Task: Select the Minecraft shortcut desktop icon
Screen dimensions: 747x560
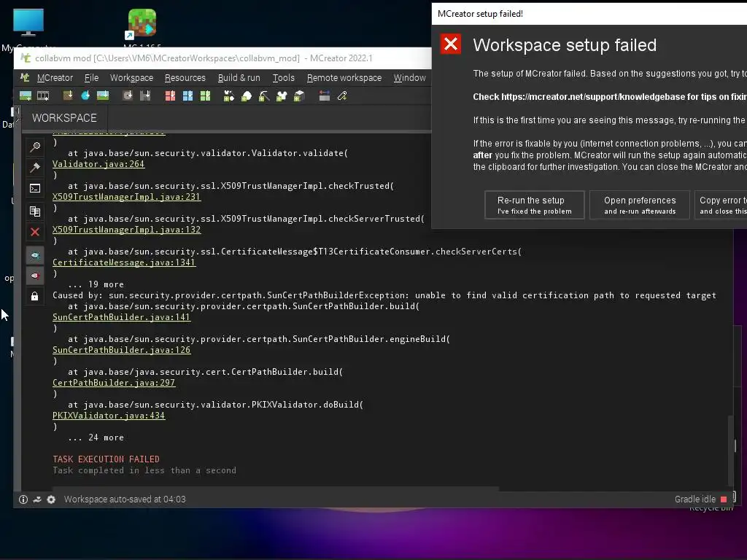Action: 142,28
